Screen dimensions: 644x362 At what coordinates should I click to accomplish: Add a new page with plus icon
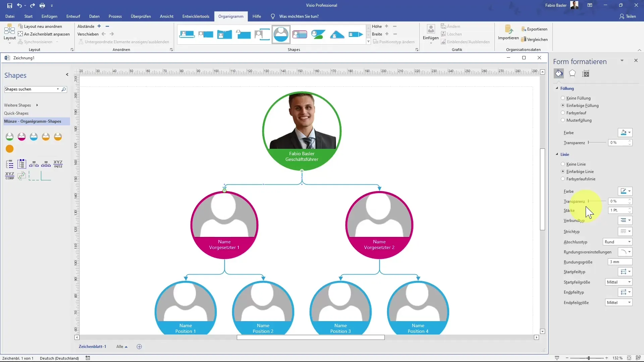139,347
